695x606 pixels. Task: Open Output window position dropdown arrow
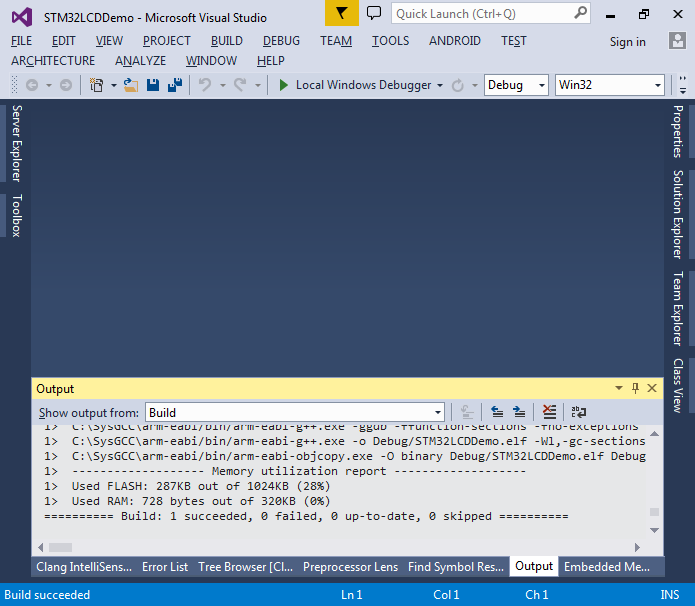coord(619,388)
